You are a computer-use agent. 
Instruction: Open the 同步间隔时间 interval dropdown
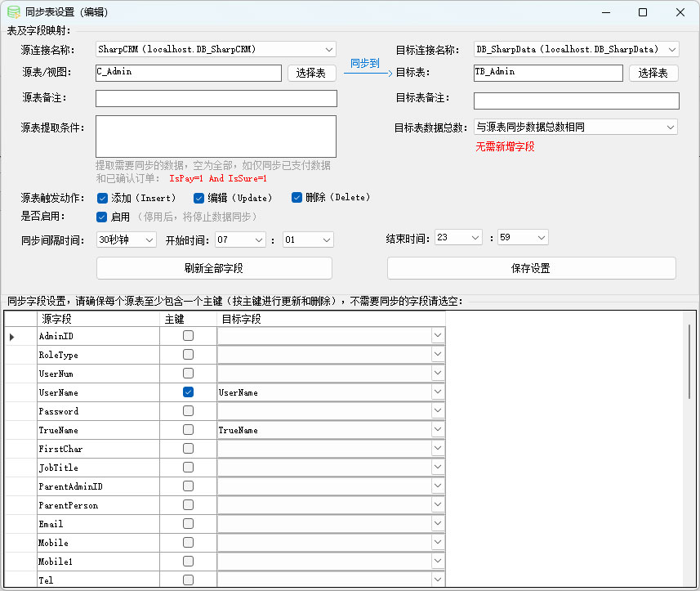coord(149,240)
